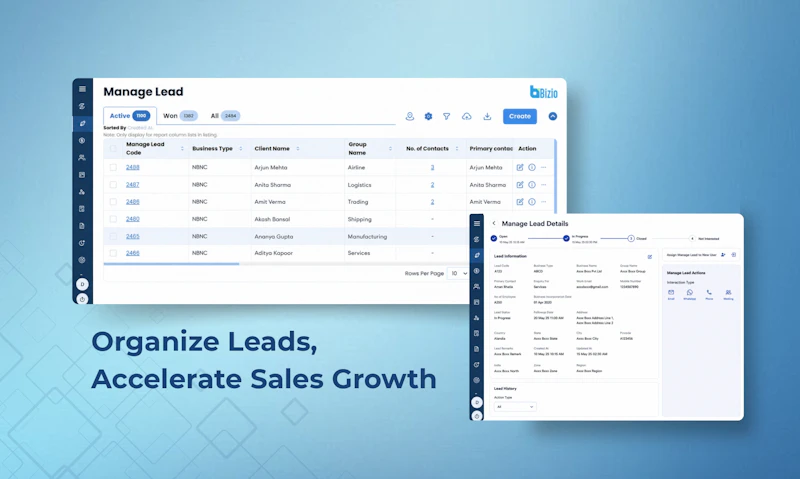Click the Open step marker
The width and height of the screenshot is (800, 479).
click(x=494, y=238)
